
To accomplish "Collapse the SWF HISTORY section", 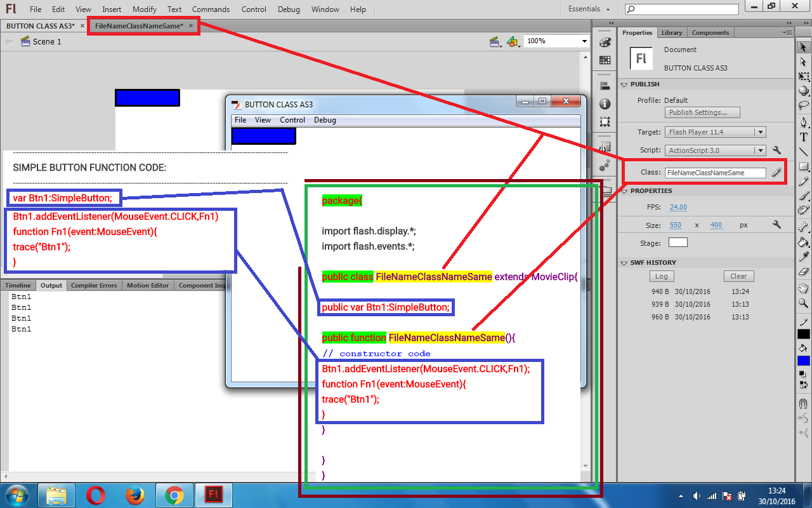I will point(624,262).
